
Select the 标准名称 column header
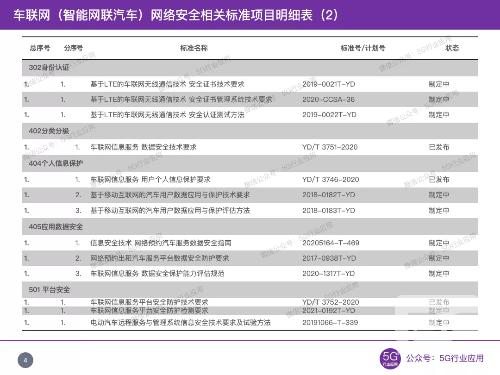point(194,48)
